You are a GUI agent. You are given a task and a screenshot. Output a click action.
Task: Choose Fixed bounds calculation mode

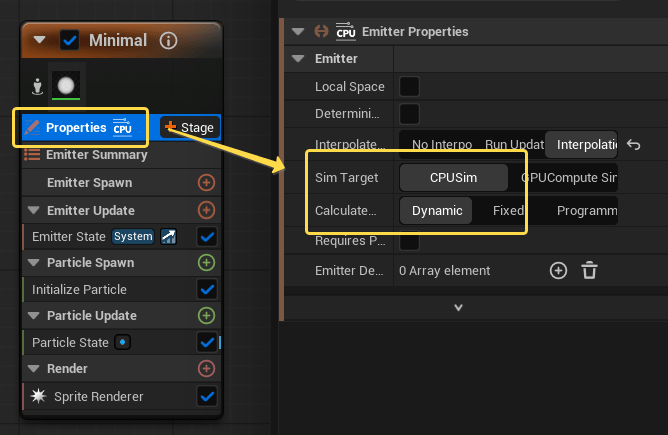508,210
